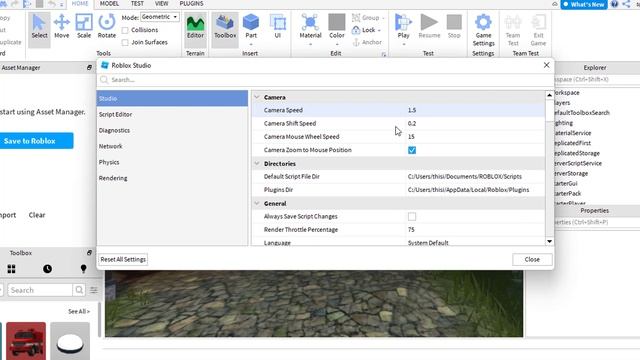Stop the running test

[x=454, y=27]
